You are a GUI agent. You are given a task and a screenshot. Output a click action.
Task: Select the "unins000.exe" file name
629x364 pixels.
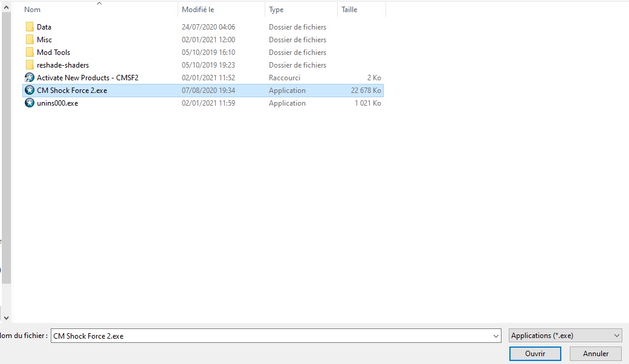[x=57, y=103]
